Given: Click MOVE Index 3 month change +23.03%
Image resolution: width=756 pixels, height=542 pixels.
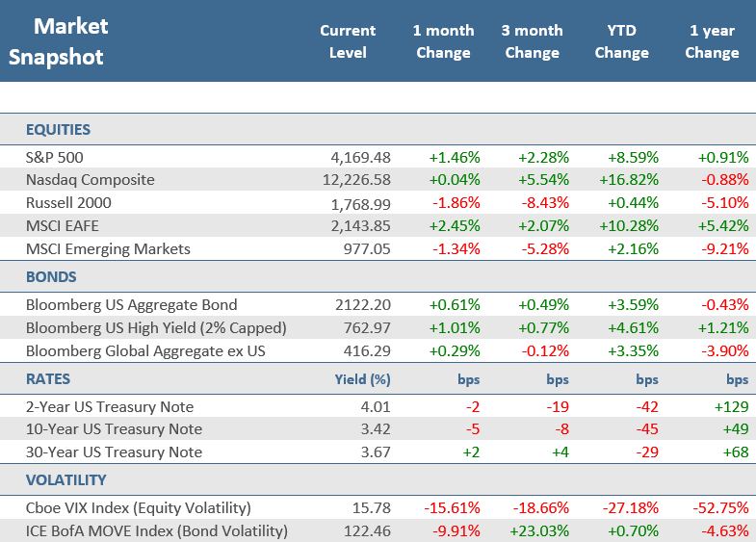Looking at the screenshot, I should [x=539, y=531].
